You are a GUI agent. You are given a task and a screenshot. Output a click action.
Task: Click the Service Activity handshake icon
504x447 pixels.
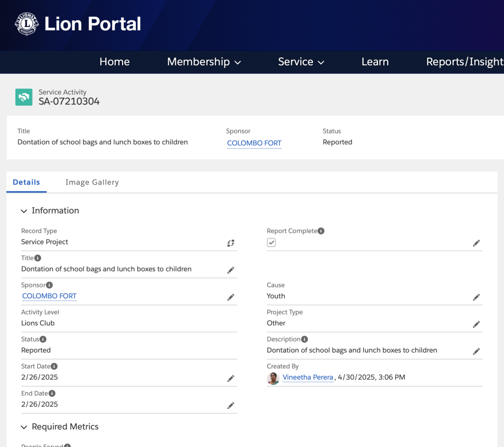tap(24, 97)
